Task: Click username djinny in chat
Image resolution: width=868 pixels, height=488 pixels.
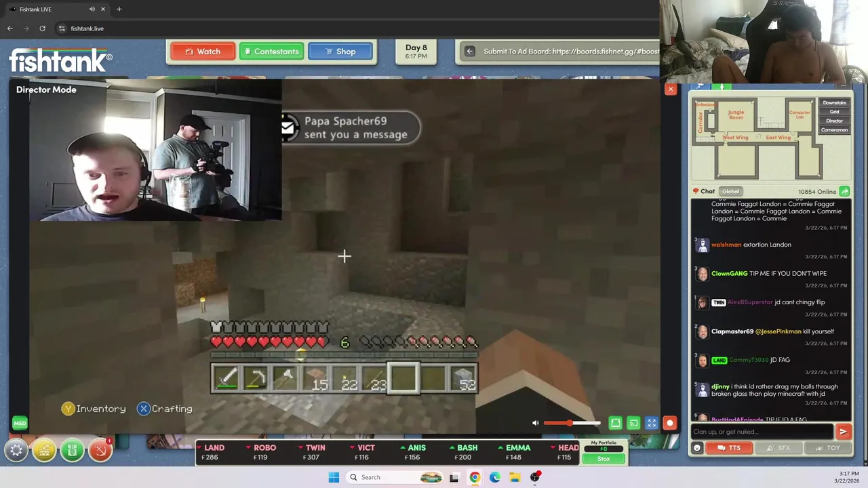Action: click(720, 386)
